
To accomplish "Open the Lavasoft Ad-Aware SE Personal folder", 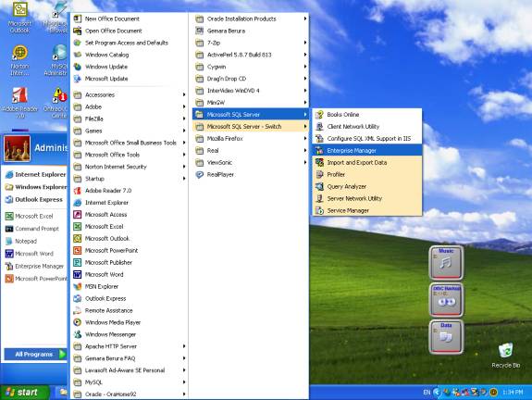I will click(x=130, y=370).
